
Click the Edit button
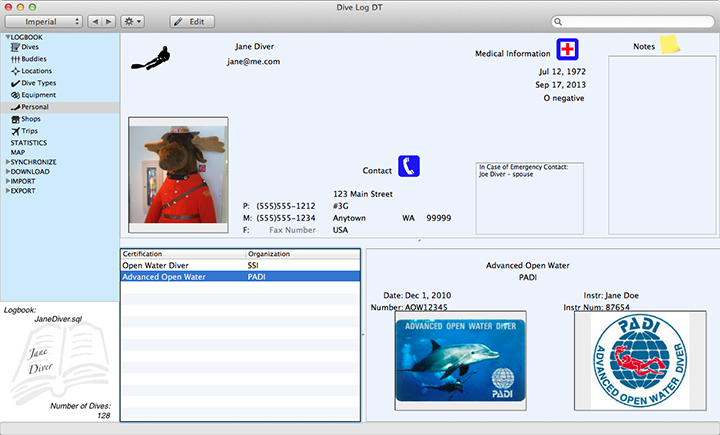191,21
